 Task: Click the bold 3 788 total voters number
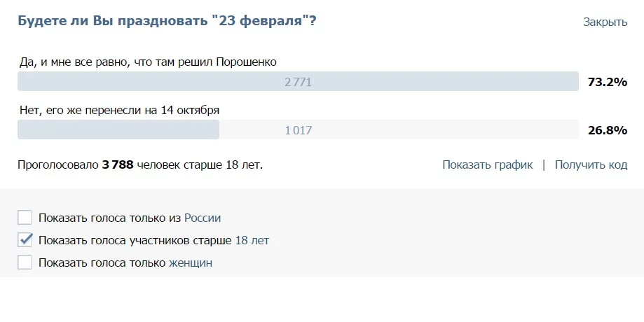click(x=118, y=165)
